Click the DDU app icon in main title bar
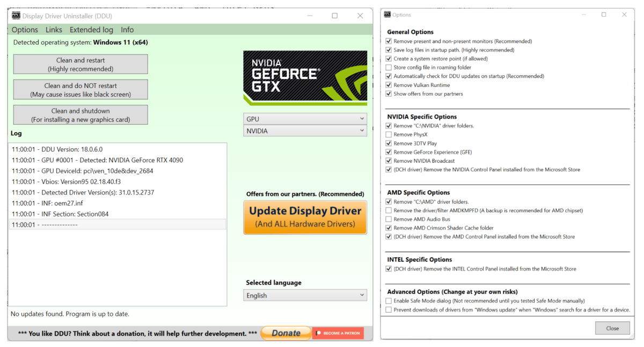This screenshot has height=347, width=644. coord(16,16)
